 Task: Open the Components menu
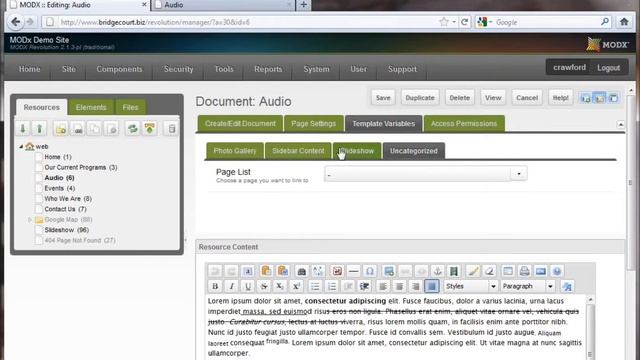point(119,69)
